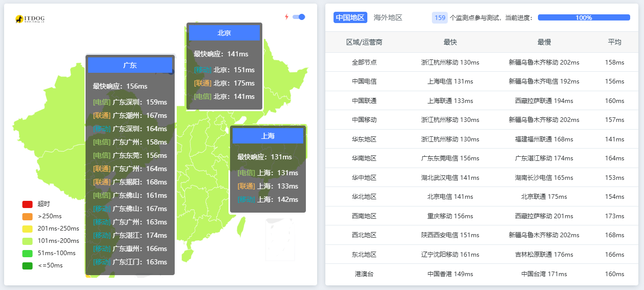Image resolution: width=644 pixels, height=290 pixels.
Task: Click the 上海 tooltip header
Action: click(x=268, y=136)
